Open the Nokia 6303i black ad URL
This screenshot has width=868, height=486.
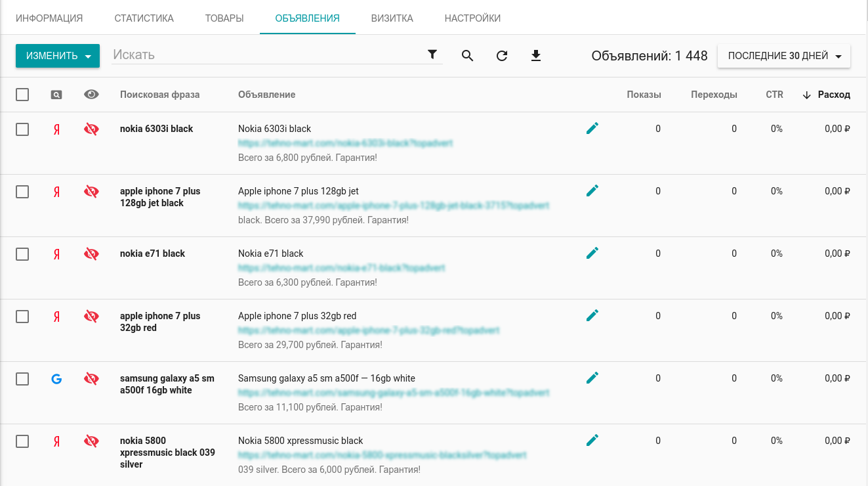(346, 143)
